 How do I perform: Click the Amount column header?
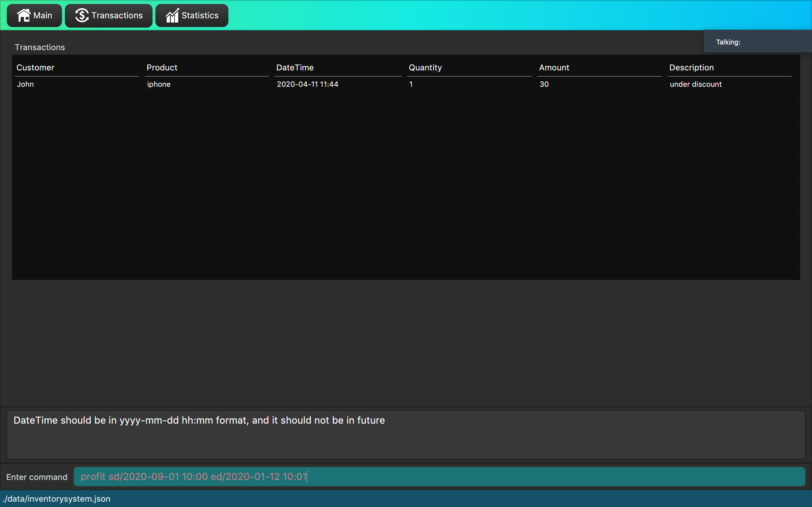[x=554, y=67]
